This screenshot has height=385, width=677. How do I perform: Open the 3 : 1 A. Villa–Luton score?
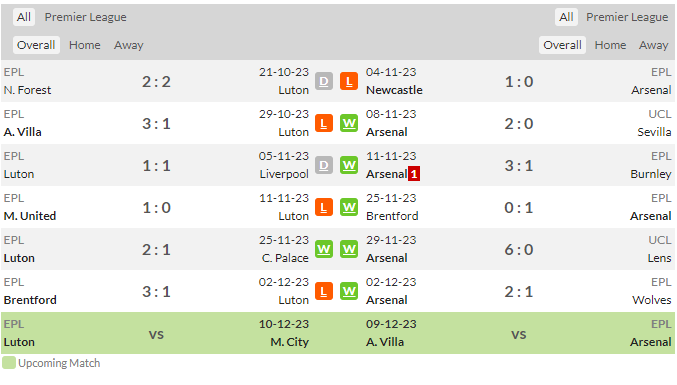156,123
